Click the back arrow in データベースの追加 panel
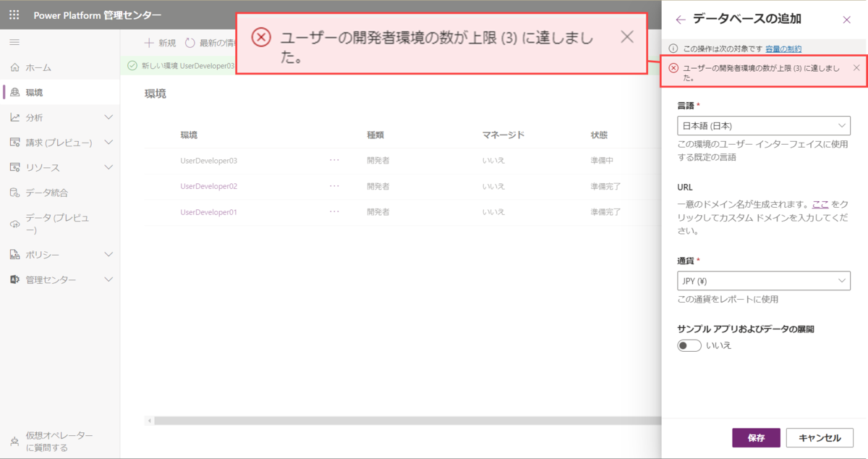Screen dimensions: 868x459 tap(680, 20)
